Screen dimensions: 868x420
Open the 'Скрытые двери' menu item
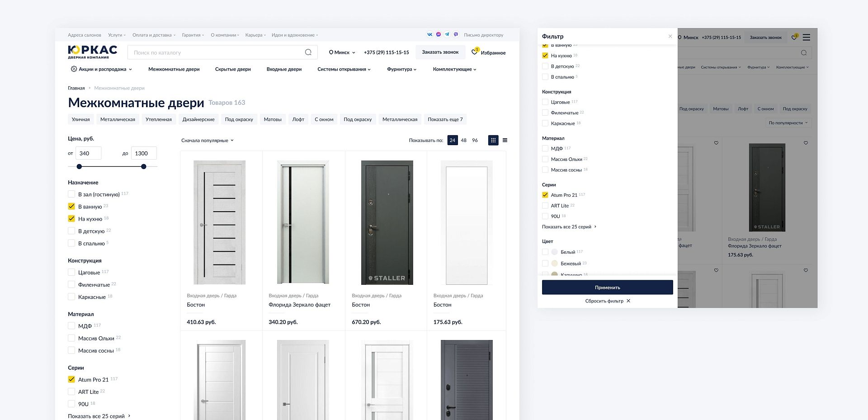click(x=233, y=69)
